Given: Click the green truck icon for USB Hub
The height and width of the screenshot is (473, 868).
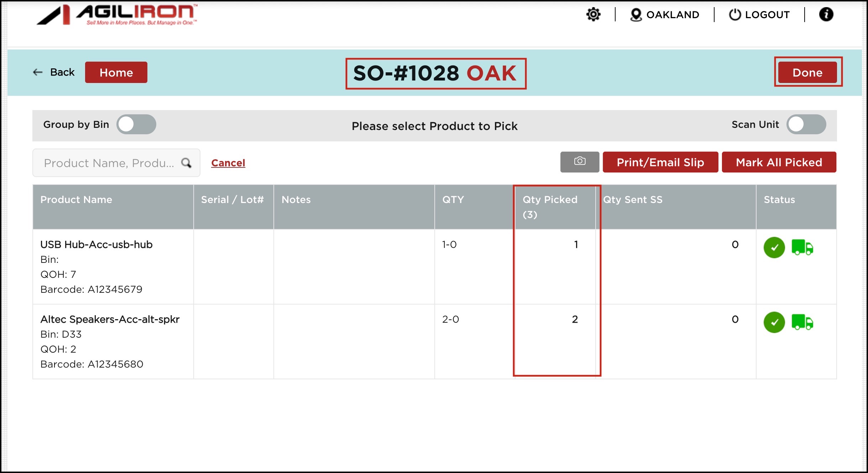Looking at the screenshot, I should pos(802,247).
